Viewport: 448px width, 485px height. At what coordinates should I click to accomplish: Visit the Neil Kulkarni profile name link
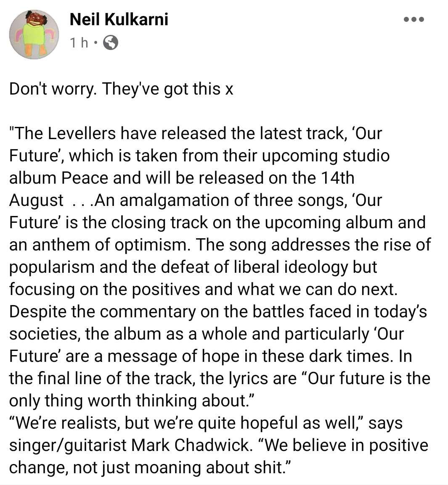point(119,19)
